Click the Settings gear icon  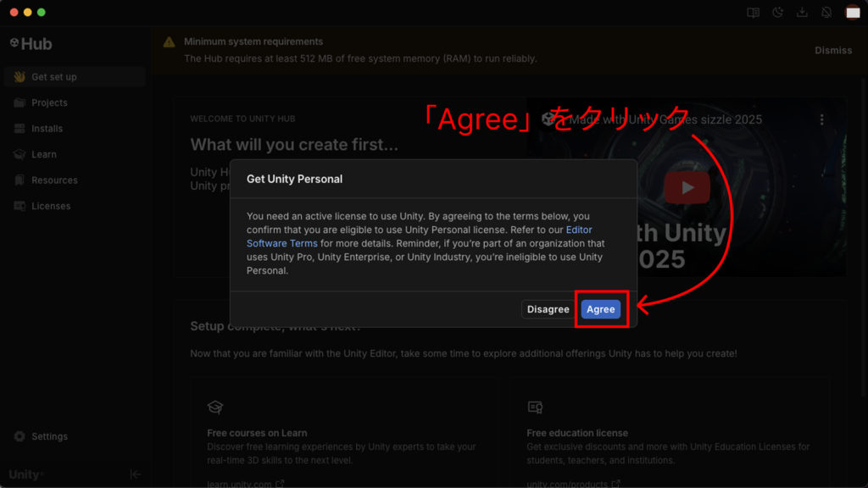(19, 436)
